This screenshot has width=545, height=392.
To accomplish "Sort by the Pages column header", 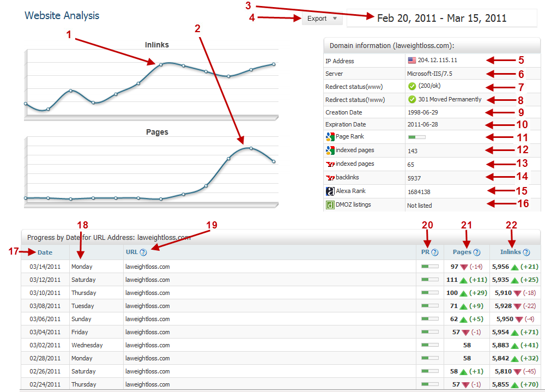I will [462, 252].
